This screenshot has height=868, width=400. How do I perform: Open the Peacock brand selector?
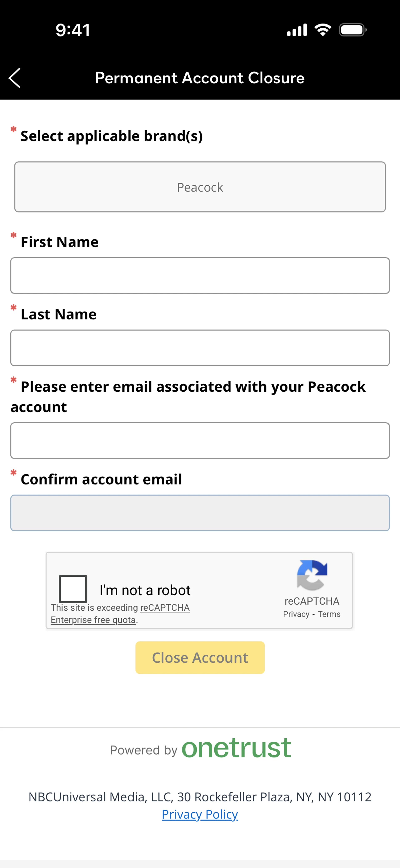coord(200,187)
